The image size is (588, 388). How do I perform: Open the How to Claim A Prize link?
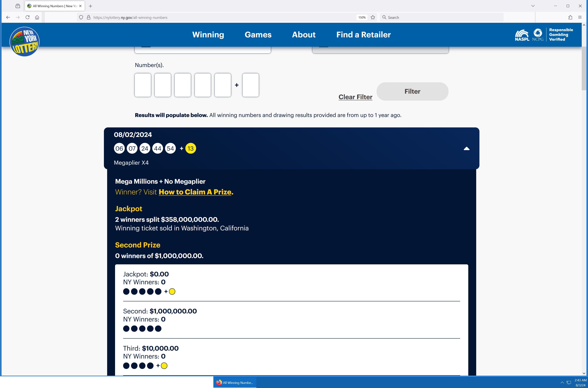pos(195,192)
